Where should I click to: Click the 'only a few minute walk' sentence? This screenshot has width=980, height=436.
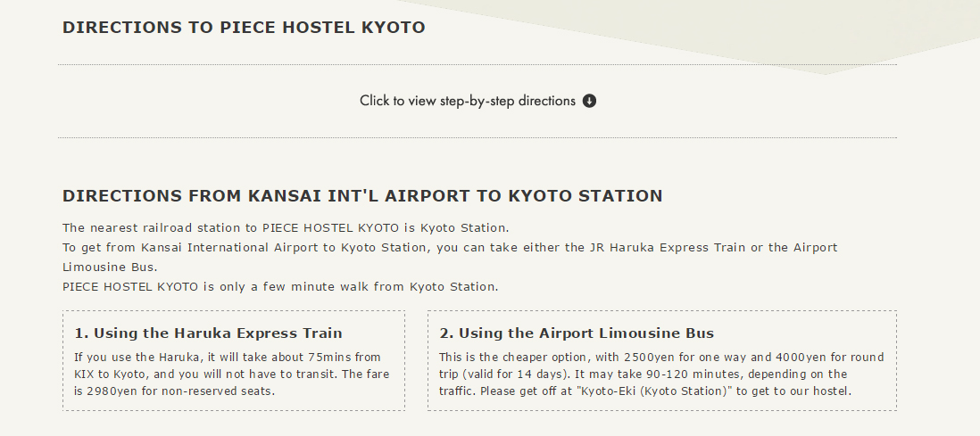(280, 287)
